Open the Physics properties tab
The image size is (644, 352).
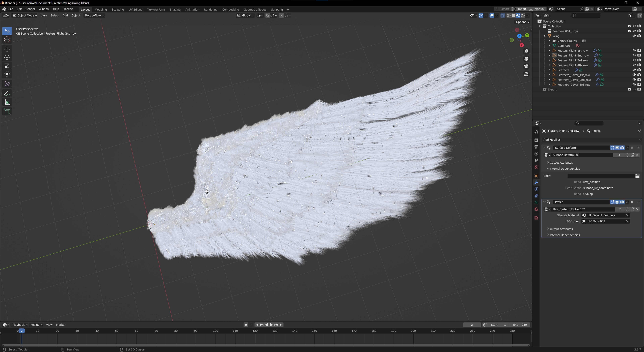(536, 189)
